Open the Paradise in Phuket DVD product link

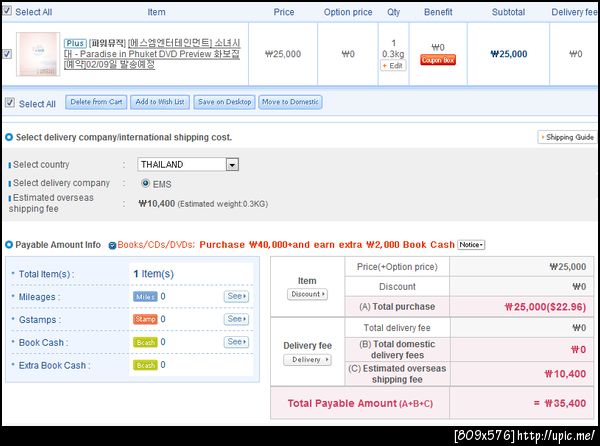point(152,54)
